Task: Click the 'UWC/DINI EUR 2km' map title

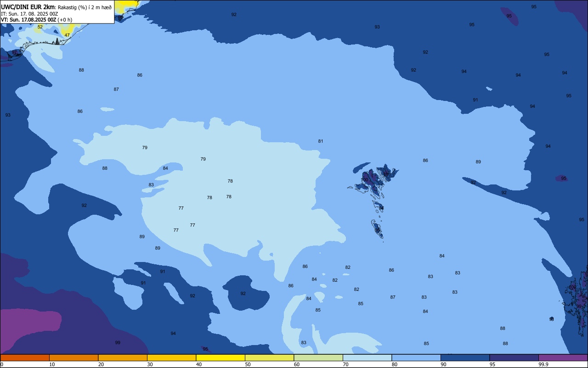Action: point(28,7)
